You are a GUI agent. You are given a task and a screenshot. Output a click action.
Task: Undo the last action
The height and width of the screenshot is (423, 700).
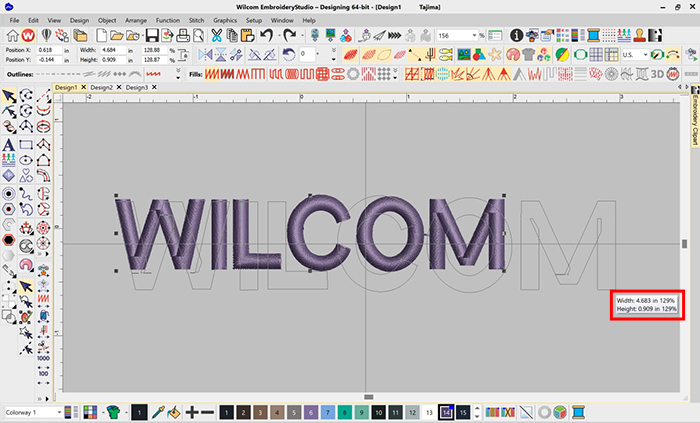(x=267, y=35)
